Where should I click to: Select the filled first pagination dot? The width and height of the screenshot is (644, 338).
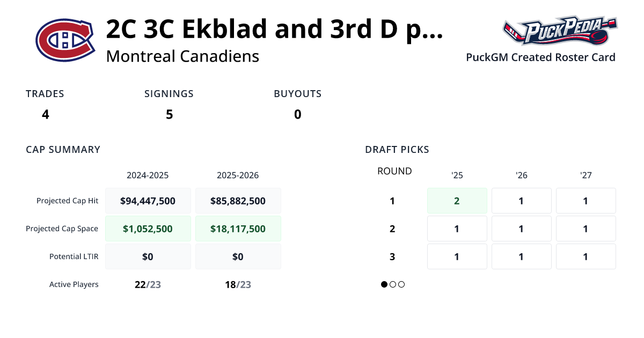[384, 284]
